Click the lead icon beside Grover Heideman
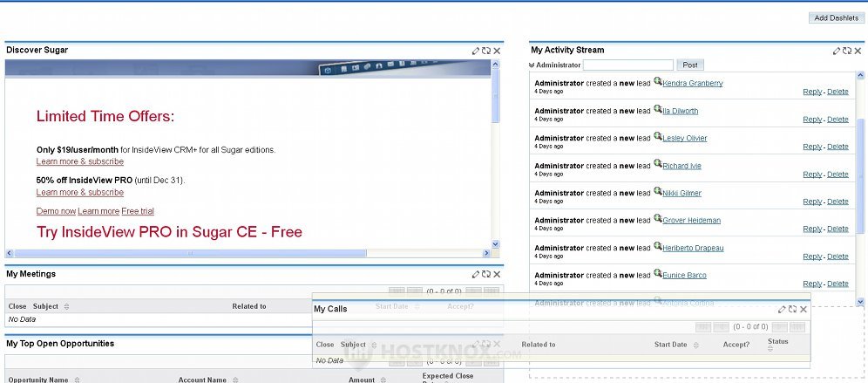This screenshot has height=383, width=868. (x=657, y=218)
